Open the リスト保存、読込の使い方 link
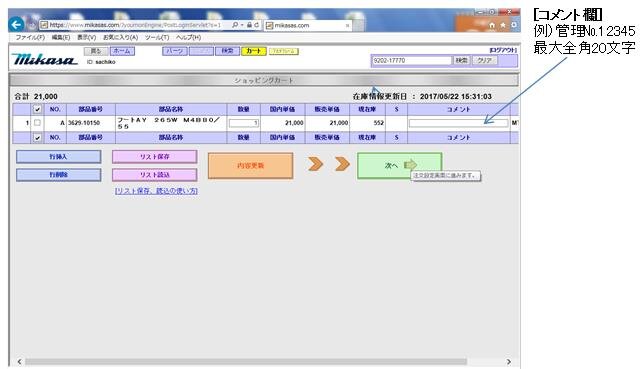 (x=156, y=191)
